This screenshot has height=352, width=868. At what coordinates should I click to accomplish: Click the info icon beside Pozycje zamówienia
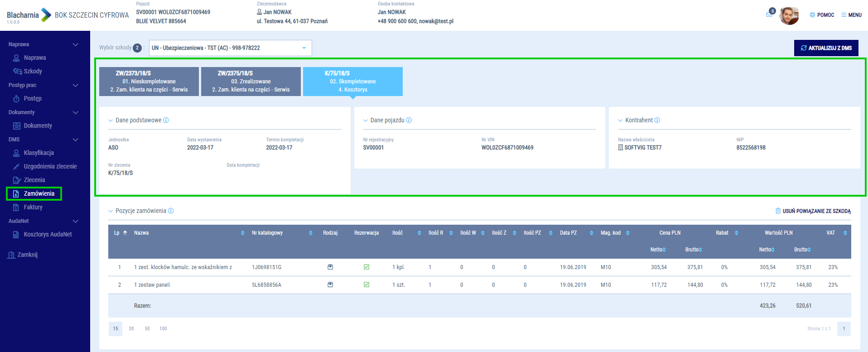pyautogui.click(x=171, y=211)
